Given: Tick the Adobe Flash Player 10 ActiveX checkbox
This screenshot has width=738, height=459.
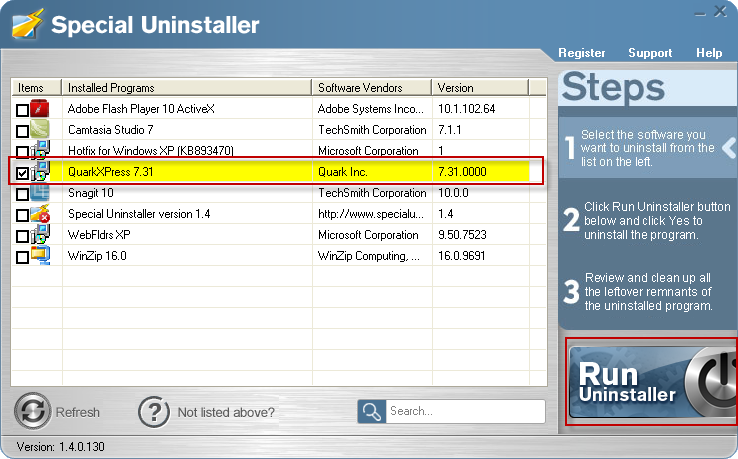Looking at the screenshot, I should click(22, 110).
